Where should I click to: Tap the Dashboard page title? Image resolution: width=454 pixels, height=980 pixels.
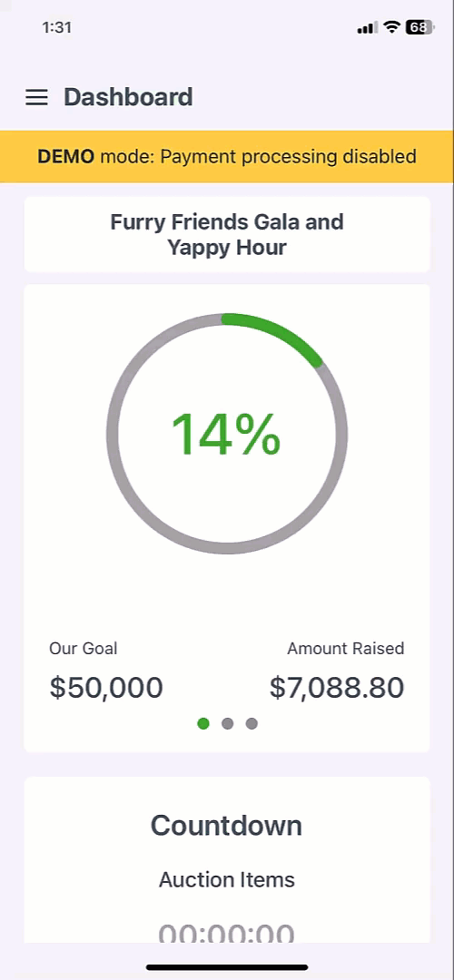pyautogui.click(x=128, y=97)
